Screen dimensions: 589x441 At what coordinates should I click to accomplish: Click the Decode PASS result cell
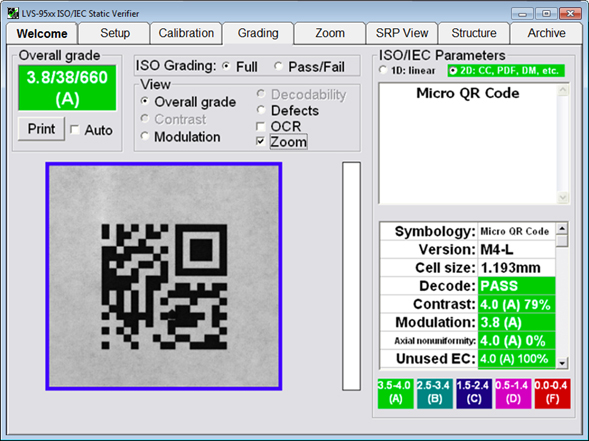517,286
